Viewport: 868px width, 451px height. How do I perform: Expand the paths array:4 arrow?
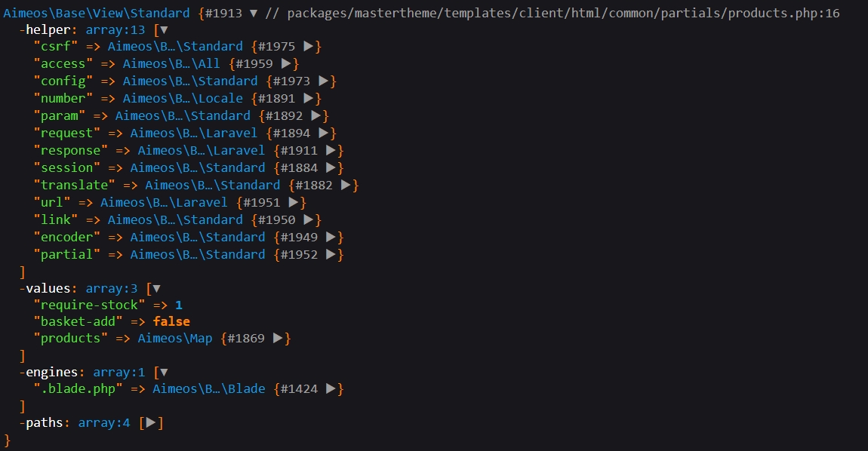[150, 423]
